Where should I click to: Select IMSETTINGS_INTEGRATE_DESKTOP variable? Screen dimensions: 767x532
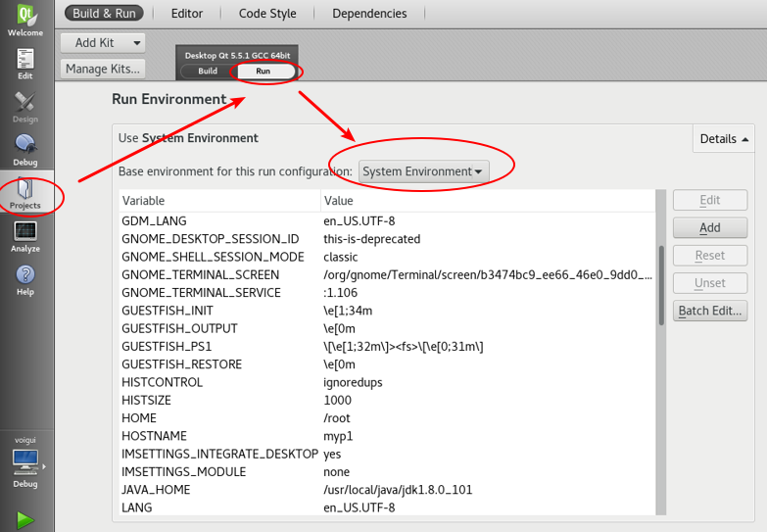point(387,455)
